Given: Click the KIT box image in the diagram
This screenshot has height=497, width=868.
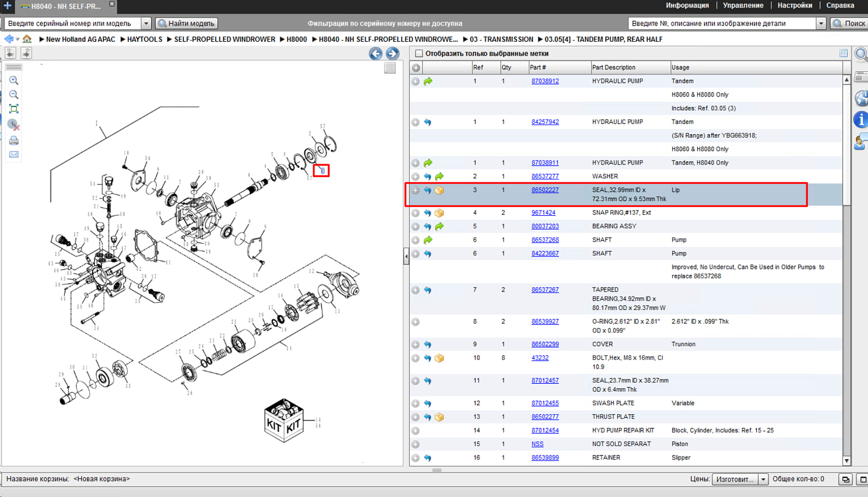Looking at the screenshot, I should click(x=284, y=420).
